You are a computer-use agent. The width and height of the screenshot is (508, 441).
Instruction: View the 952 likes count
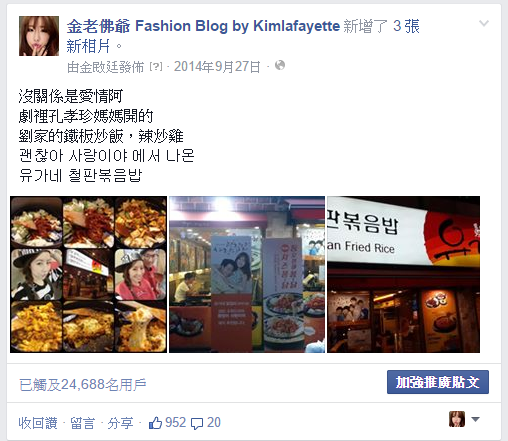coord(175,423)
